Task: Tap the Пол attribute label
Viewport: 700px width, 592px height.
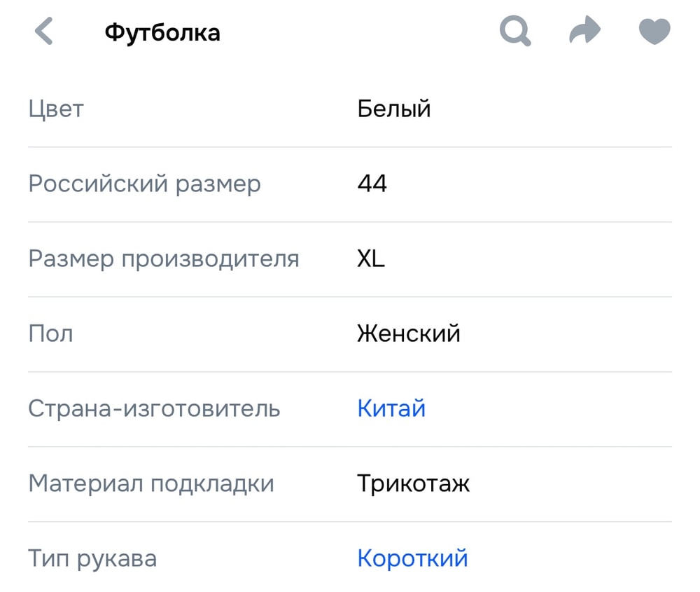Action: pyautogui.click(x=50, y=333)
